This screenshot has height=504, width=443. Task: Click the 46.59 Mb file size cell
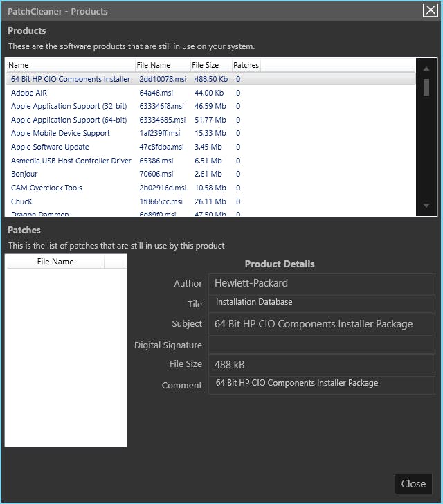(210, 106)
